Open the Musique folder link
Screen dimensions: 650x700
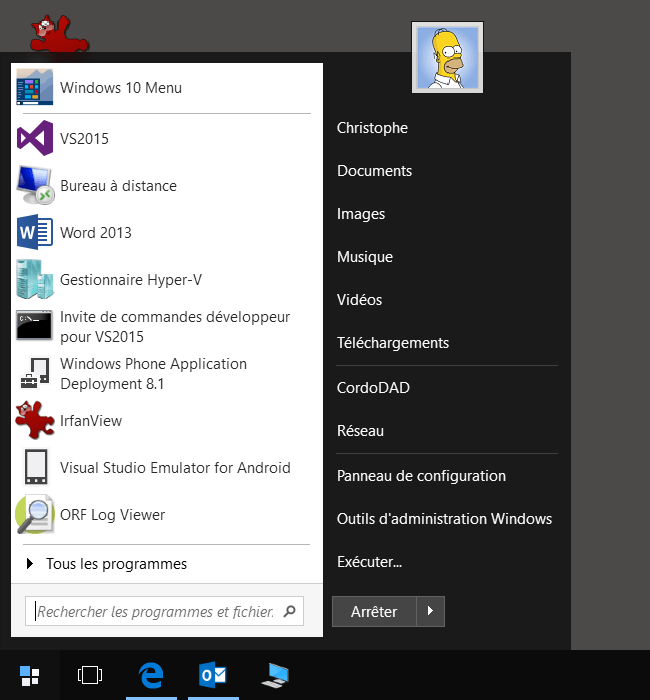(365, 257)
